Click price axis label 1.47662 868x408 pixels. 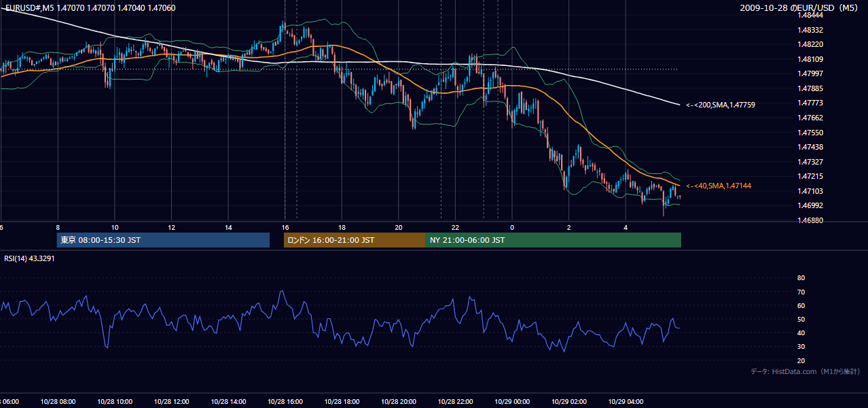point(811,118)
